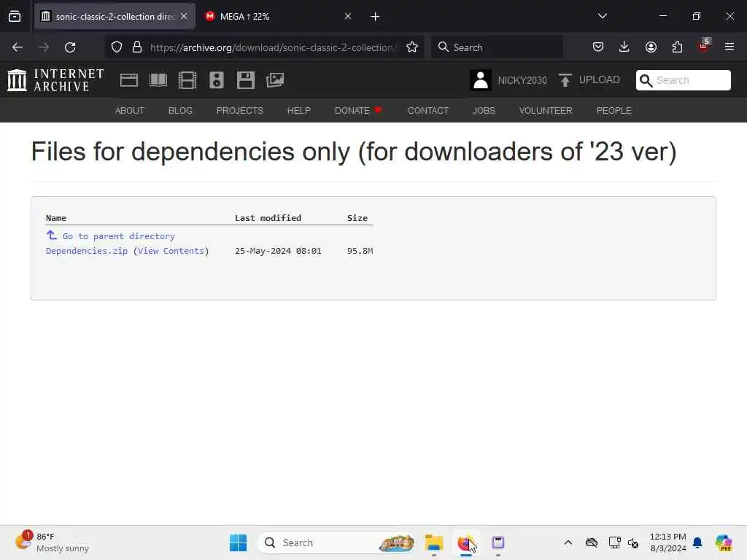The width and height of the screenshot is (747, 560).
Task: Open the Video archive film icon
Action: 187,80
